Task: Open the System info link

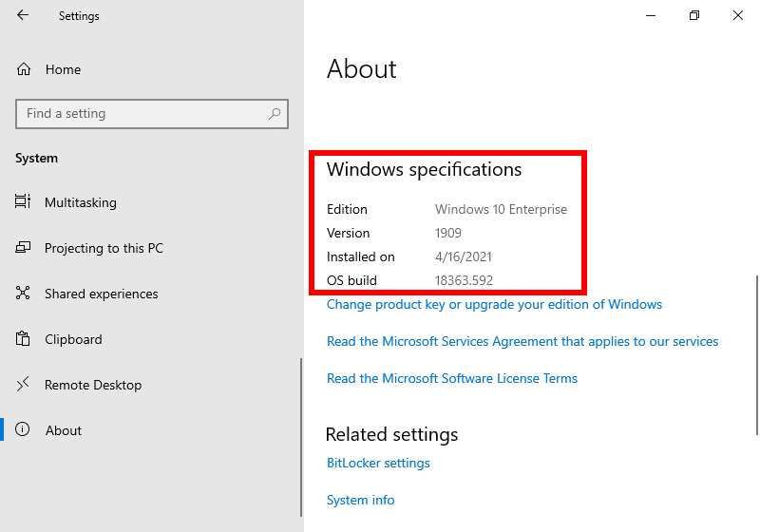Action: (360, 500)
